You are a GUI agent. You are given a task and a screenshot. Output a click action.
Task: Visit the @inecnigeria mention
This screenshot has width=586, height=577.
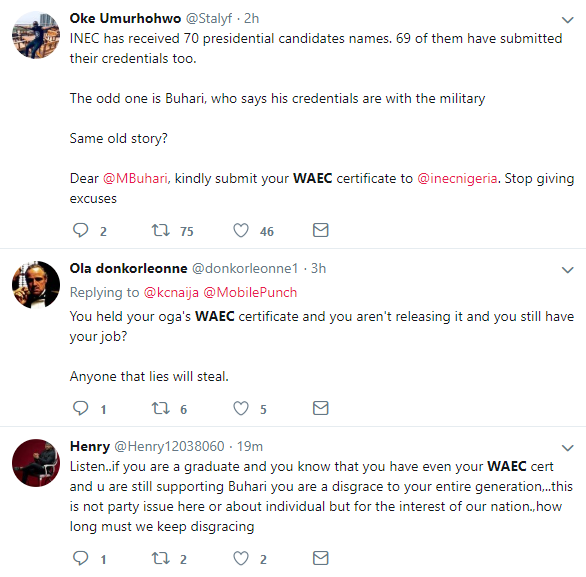pyautogui.click(x=457, y=179)
